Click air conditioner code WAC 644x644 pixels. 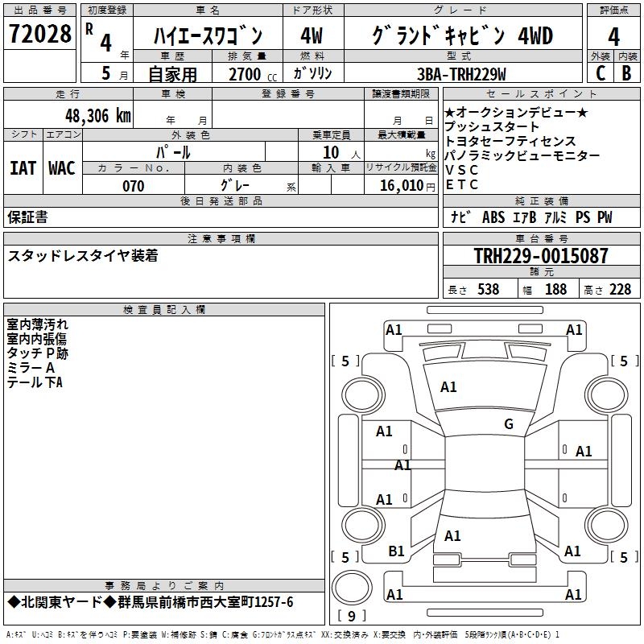click(62, 168)
